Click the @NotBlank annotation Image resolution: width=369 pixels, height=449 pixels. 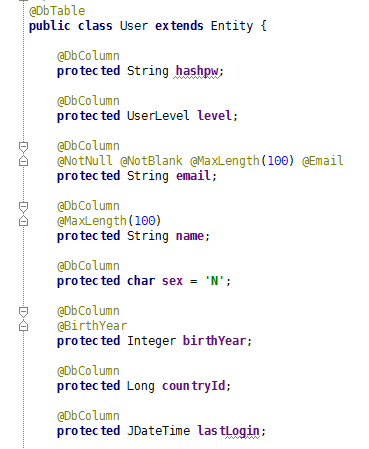tap(151, 161)
